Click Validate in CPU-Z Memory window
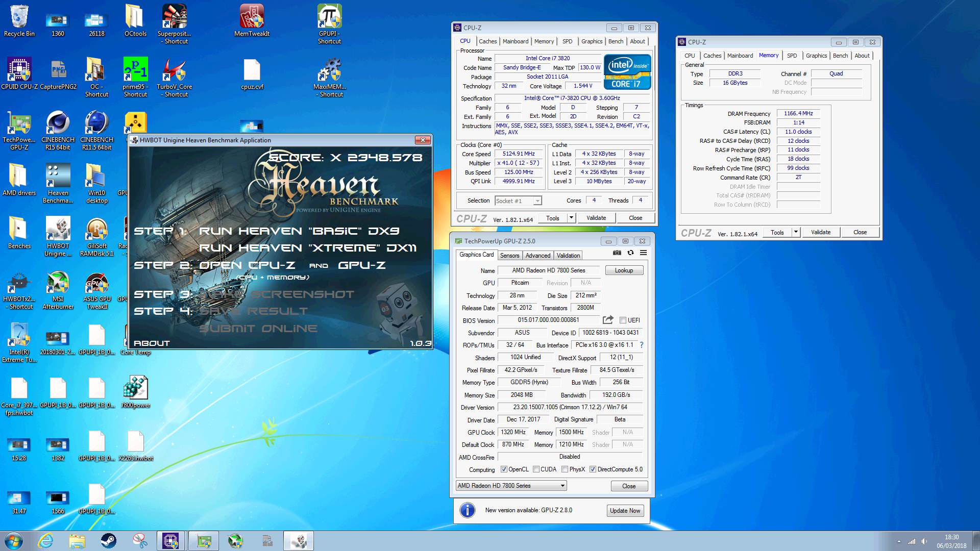Image resolution: width=980 pixels, height=551 pixels. point(821,232)
